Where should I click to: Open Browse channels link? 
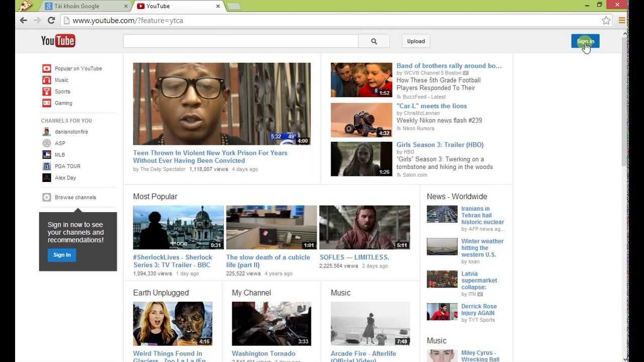tap(75, 198)
